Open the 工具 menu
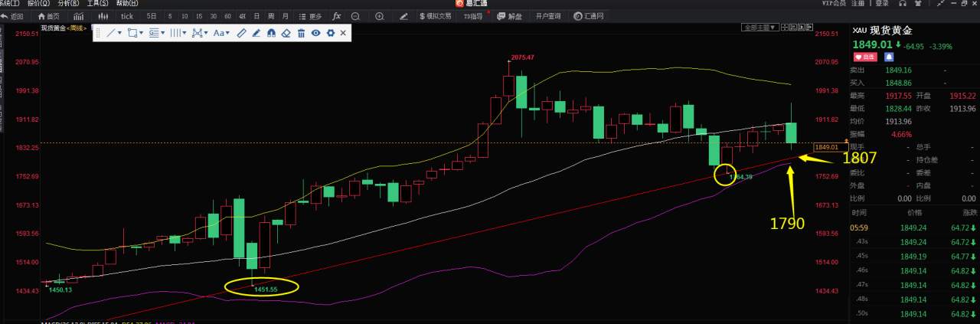The width and height of the screenshot is (980, 324). 97,3
